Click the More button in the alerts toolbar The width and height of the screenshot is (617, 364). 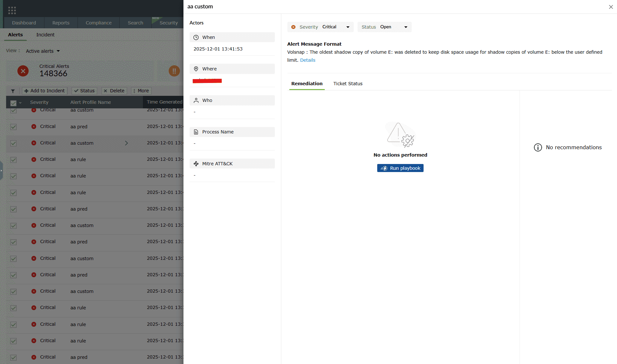click(141, 91)
